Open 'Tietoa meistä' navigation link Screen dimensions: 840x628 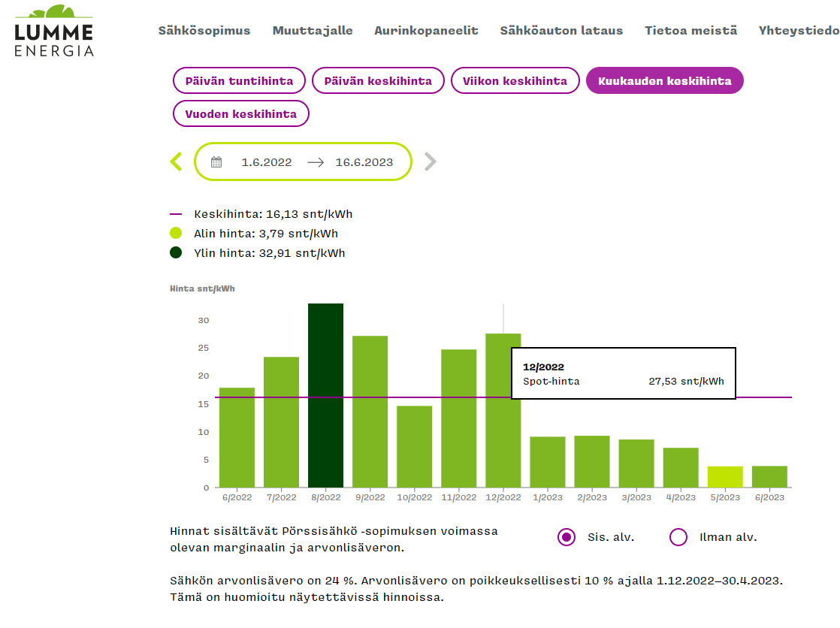tap(690, 31)
